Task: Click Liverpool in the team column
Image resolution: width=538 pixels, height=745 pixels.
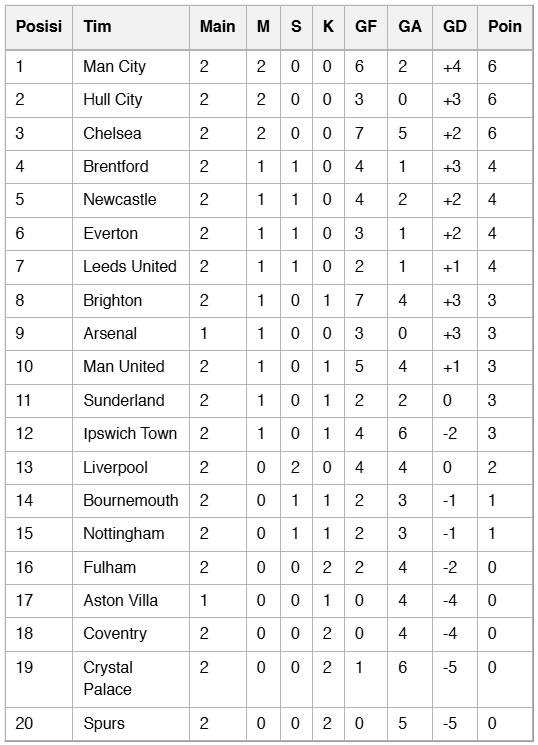Action: (x=115, y=468)
